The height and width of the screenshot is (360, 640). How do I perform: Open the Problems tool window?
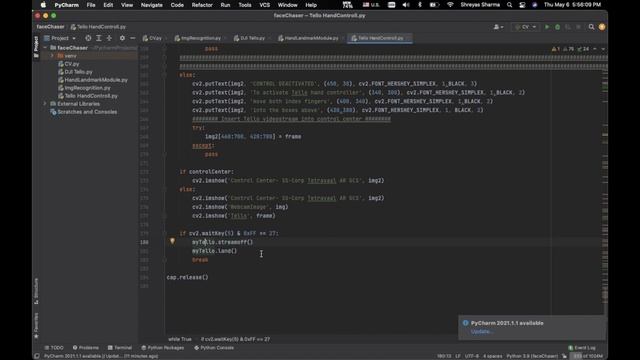click(x=85, y=348)
